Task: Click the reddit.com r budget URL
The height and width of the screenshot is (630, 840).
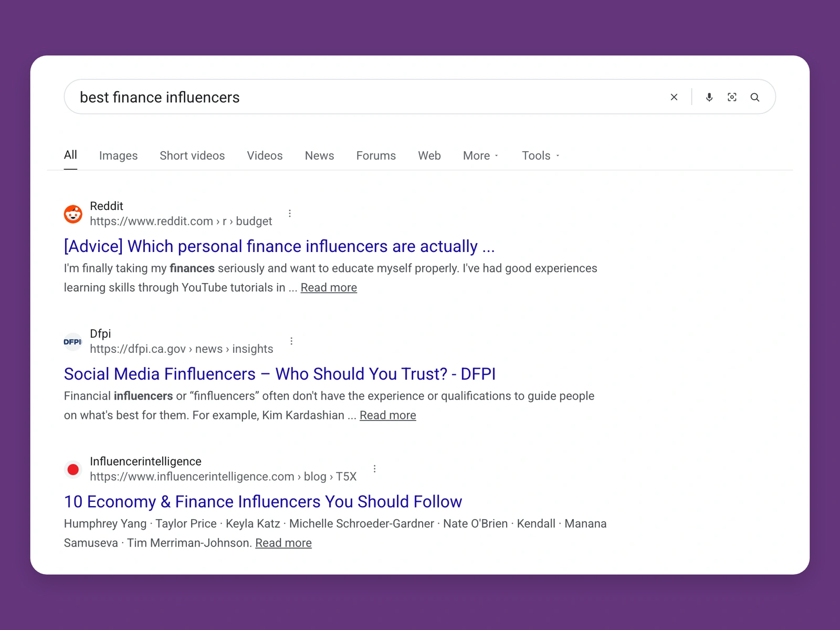Action: pos(181,221)
